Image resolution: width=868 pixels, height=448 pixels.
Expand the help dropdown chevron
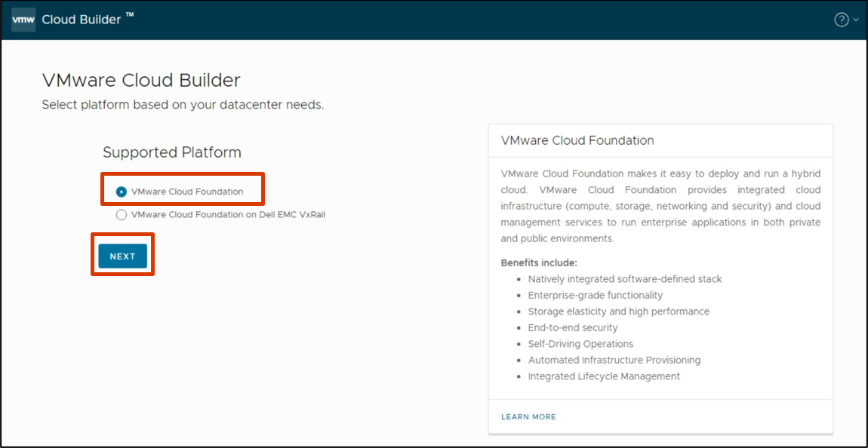tap(856, 20)
